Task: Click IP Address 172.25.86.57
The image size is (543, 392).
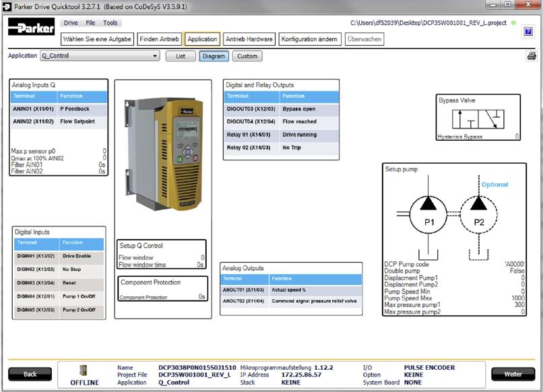Action: 301,374
